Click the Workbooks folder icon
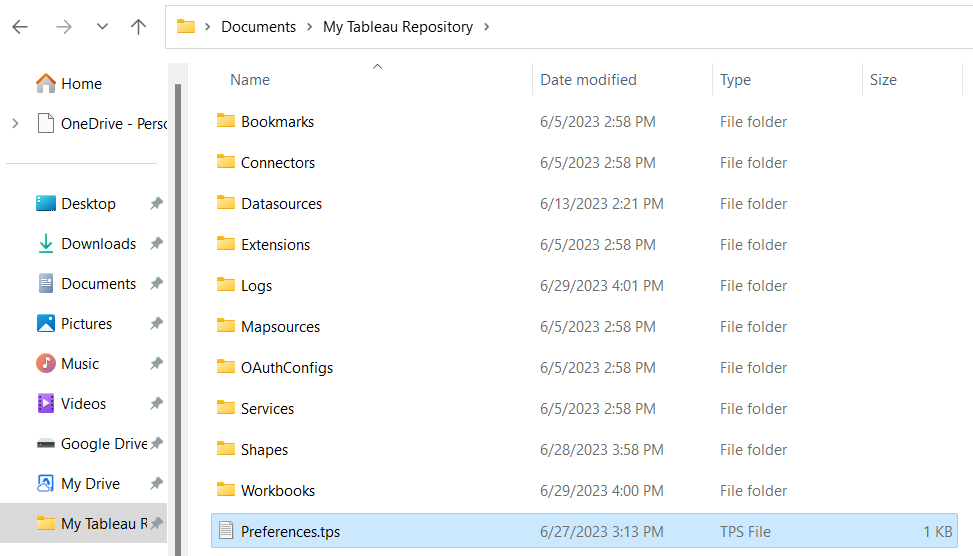 pos(226,489)
